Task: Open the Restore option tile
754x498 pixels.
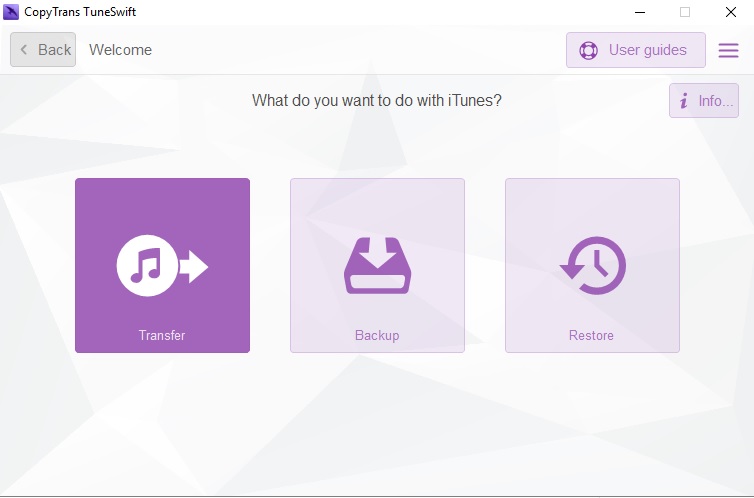Action: pos(592,265)
